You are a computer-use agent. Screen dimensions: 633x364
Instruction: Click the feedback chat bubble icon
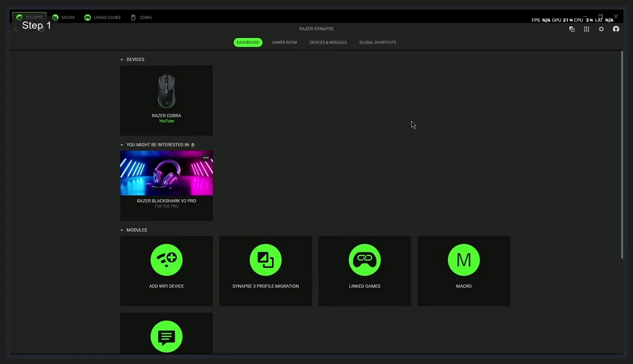click(x=166, y=336)
